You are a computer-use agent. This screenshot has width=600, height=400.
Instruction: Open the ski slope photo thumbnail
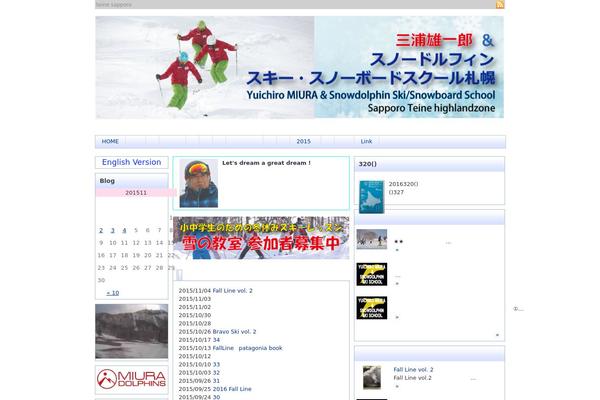tap(372, 239)
